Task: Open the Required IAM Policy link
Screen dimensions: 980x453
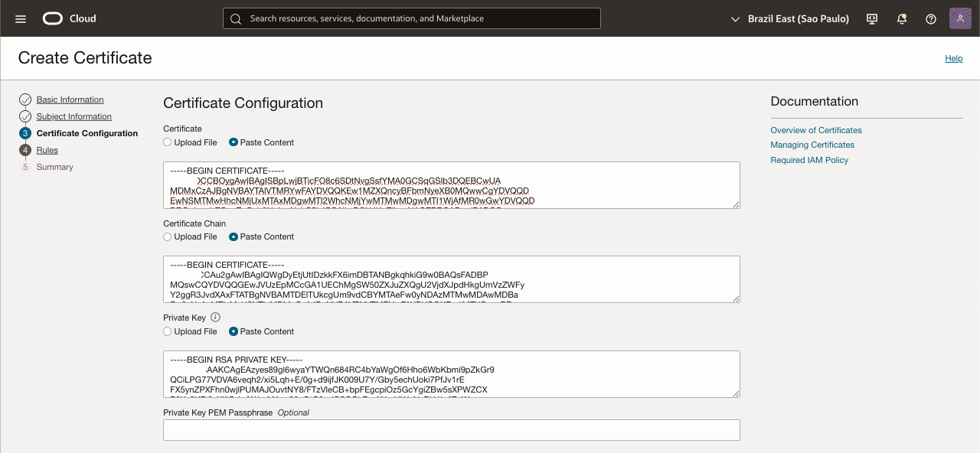Action: click(x=809, y=160)
